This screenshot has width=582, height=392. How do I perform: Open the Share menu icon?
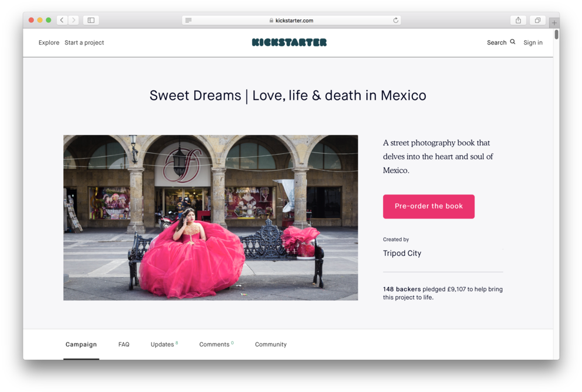point(518,19)
